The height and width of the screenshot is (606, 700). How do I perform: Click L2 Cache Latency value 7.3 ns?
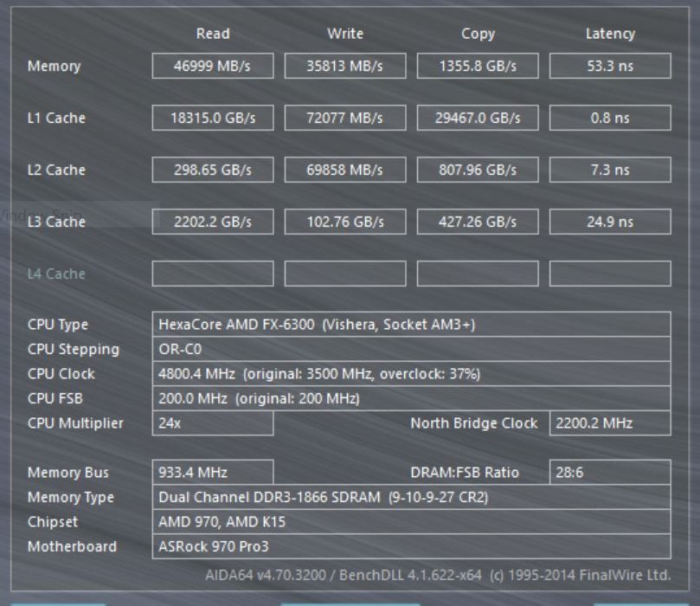point(610,170)
